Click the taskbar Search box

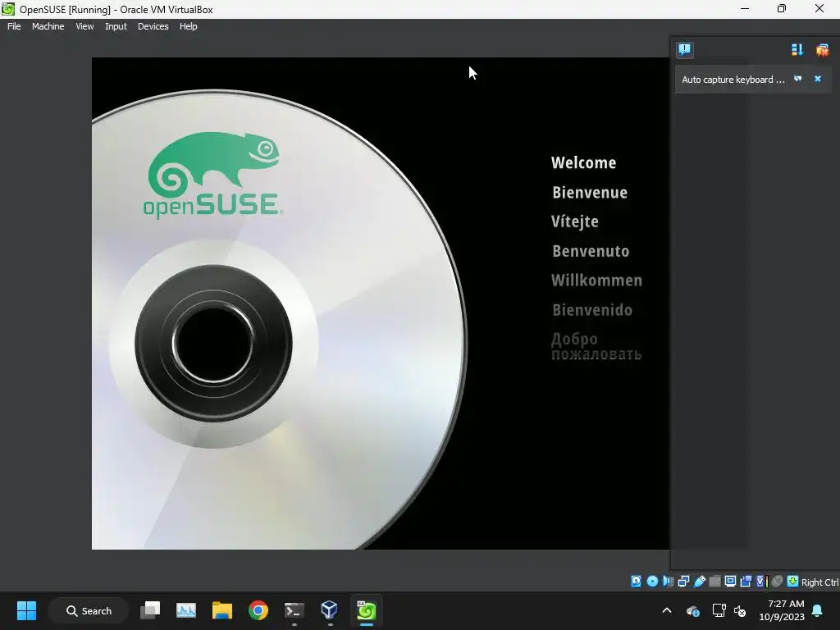(89, 610)
